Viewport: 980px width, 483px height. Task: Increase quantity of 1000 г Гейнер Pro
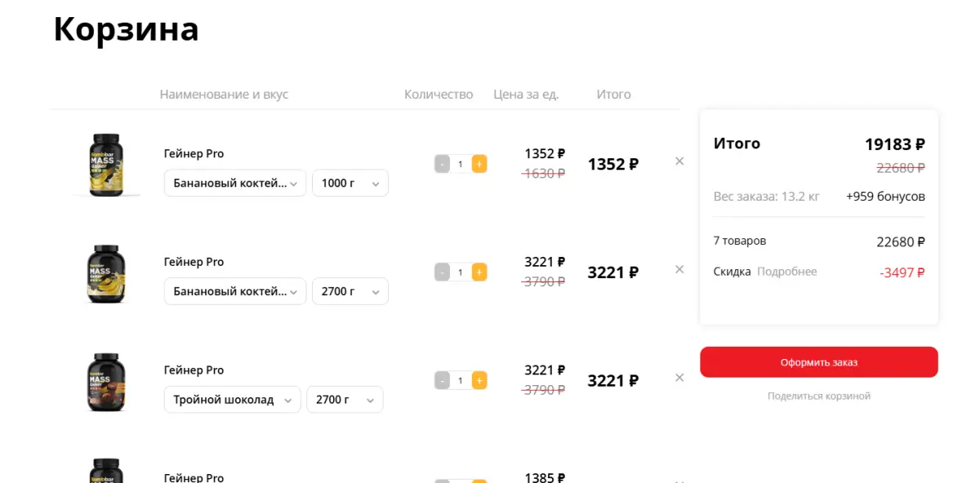coord(479,164)
